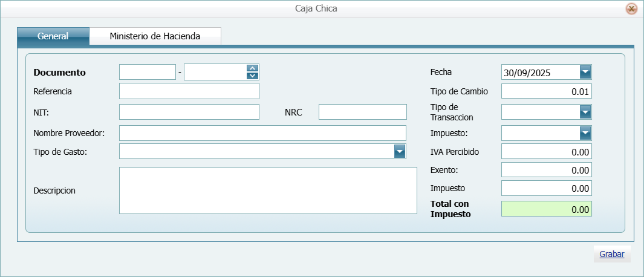Click inside the Descripcion text area
644x277 pixels.
tap(267, 190)
